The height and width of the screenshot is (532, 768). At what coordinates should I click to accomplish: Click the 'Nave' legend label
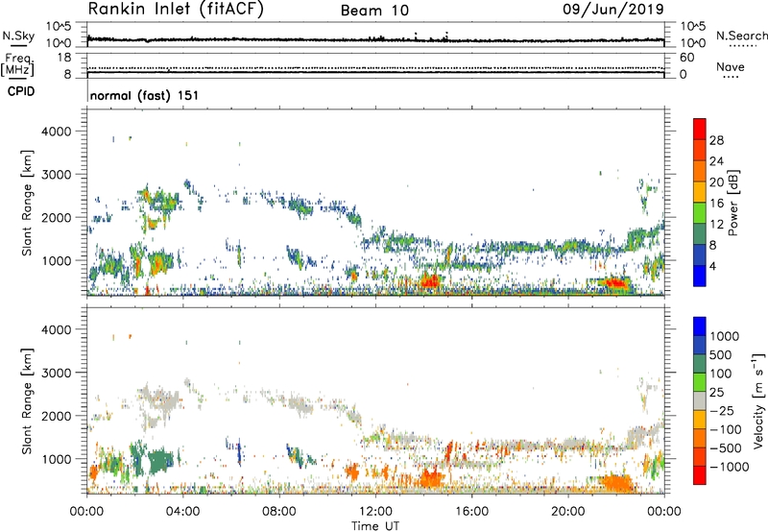tap(731, 67)
